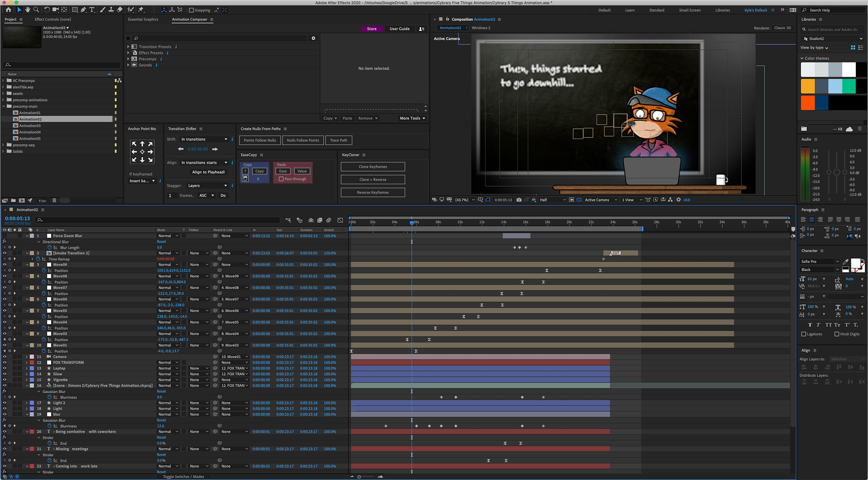Click the Show Channel RGB icon

[534, 200]
